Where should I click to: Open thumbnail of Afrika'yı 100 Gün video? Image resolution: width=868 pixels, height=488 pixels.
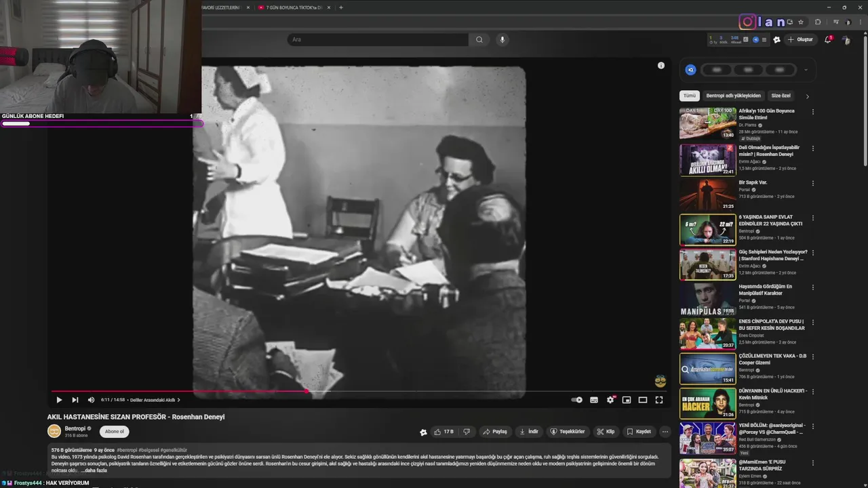pos(708,123)
